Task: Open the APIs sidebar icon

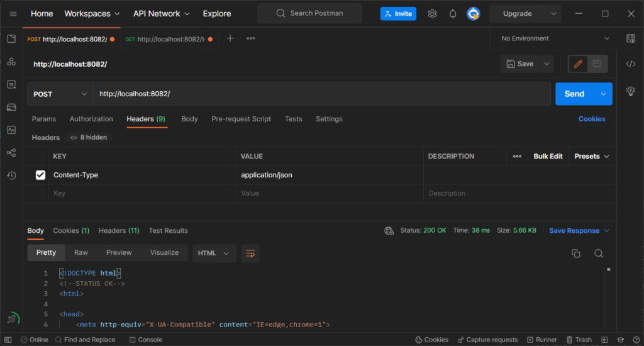Action: click(11, 62)
